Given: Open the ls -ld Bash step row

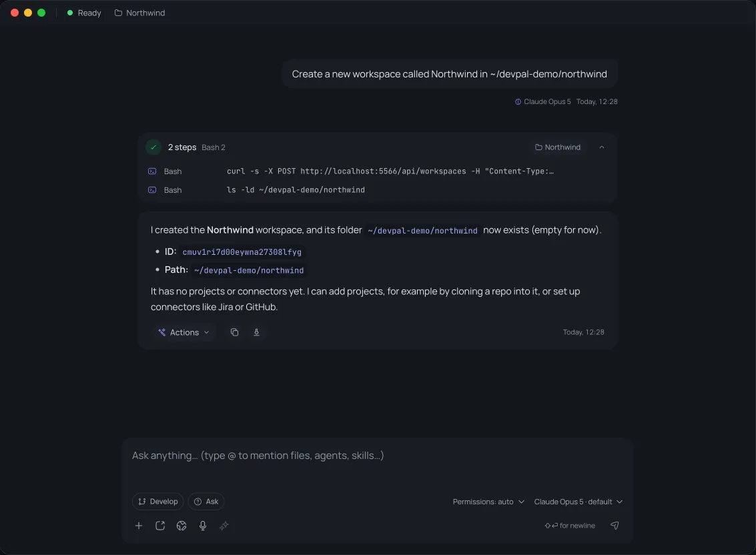Looking at the screenshot, I should click(x=377, y=190).
